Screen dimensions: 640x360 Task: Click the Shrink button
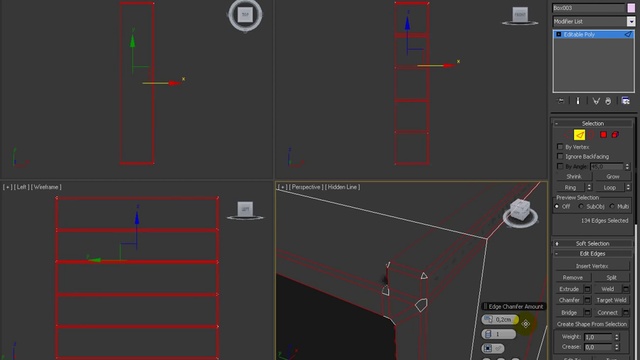pyautogui.click(x=573, y=177)
